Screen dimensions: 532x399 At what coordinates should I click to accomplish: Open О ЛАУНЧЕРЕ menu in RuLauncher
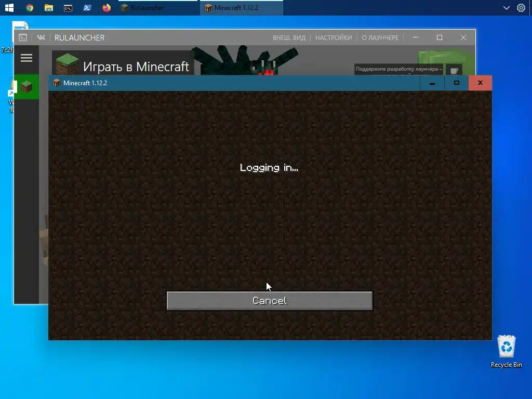click(x=380, y=37)
